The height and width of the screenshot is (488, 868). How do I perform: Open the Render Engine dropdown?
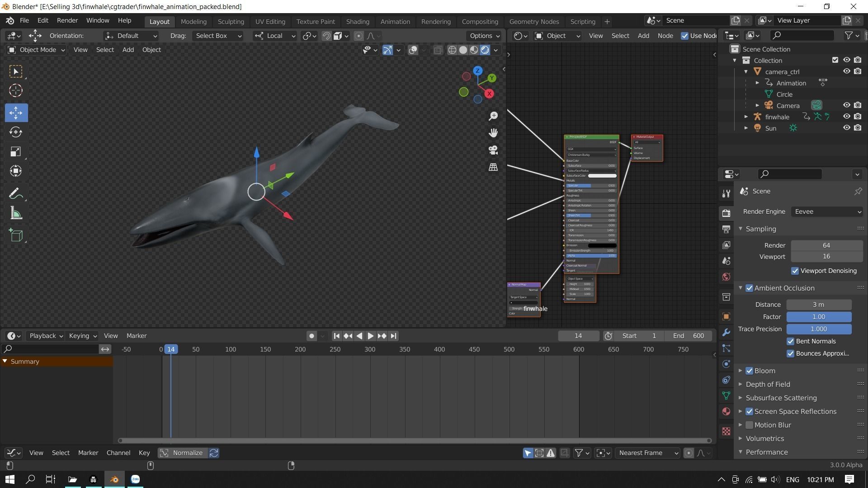pos(826,211)
